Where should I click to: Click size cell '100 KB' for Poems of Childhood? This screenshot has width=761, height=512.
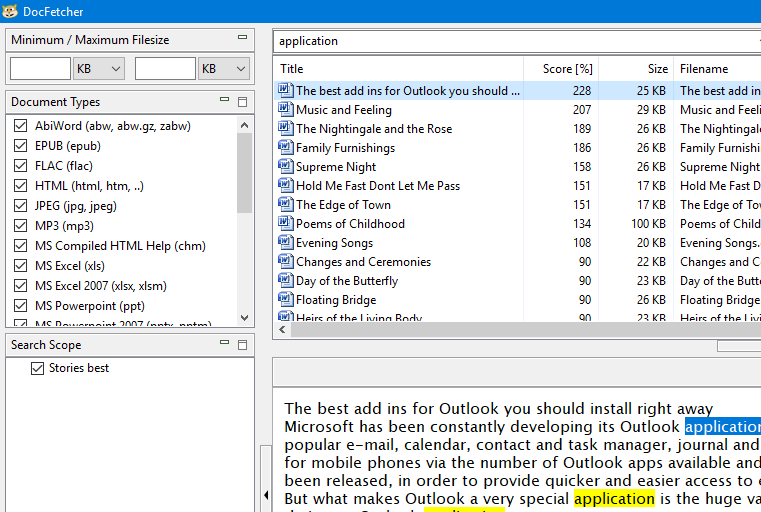pos(648,224)
